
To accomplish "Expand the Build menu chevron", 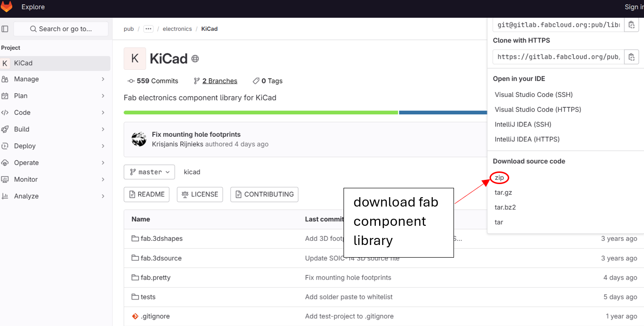I will click(x=103, y=129).
